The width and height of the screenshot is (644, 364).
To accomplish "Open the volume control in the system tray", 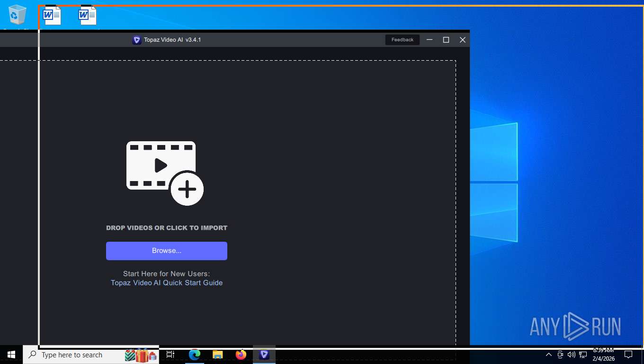I will [572, 355].
